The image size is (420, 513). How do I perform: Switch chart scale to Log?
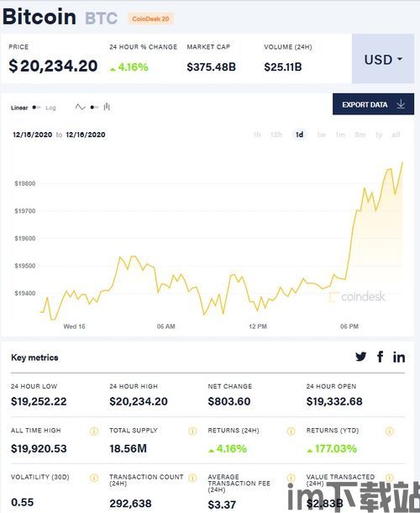pos(50,108)
